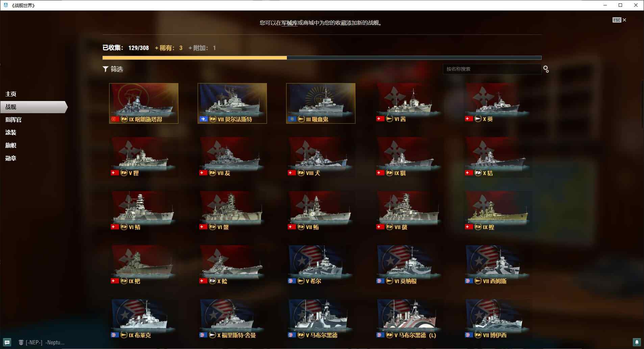Switch to the 指挥官 sidebar tab
Screen dimensions: 644x349
[14, 120]
